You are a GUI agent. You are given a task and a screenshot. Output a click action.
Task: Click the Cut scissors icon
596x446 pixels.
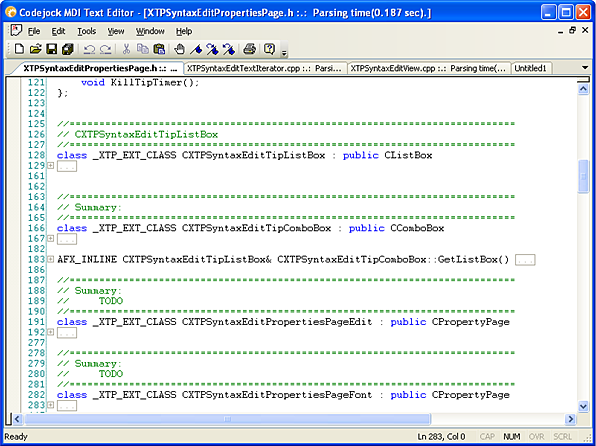pyautogui.click(x=126, y=49)
